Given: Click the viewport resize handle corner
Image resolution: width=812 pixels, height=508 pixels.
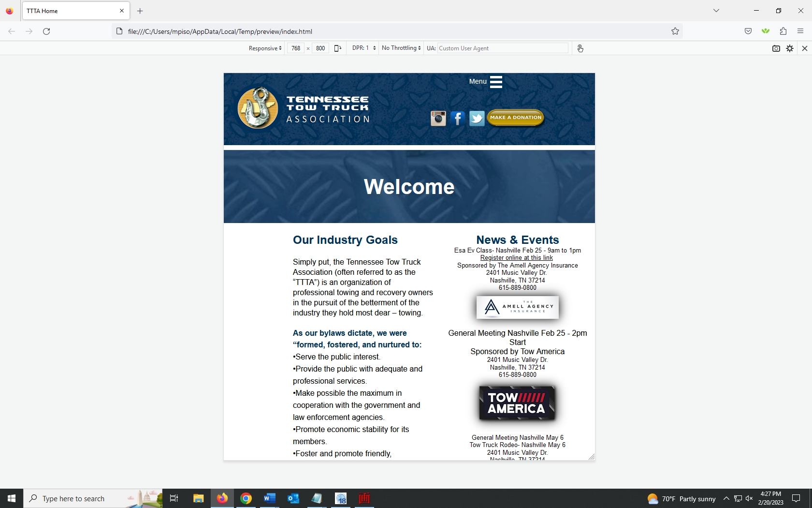Looking at the screenshot, I should click(x=592, y=457).
